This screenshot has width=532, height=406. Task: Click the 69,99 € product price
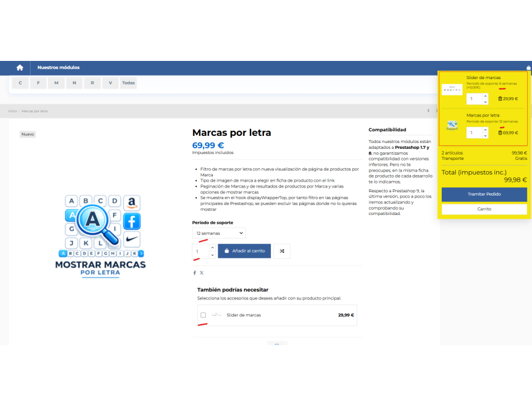208,145
